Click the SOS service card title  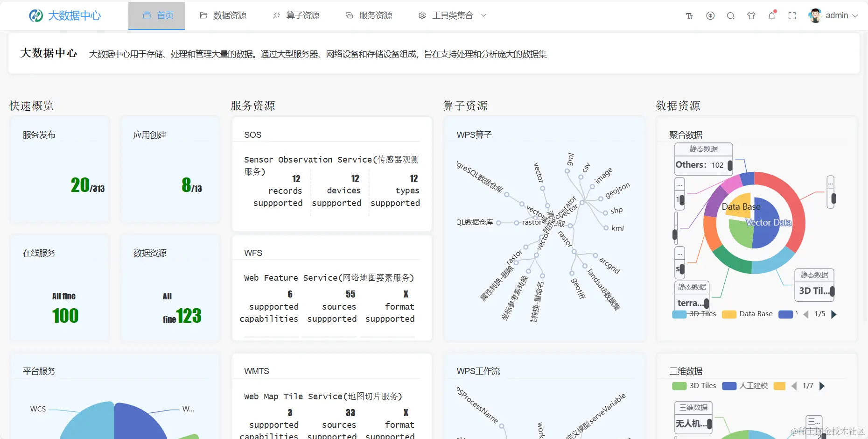(253, 135)
